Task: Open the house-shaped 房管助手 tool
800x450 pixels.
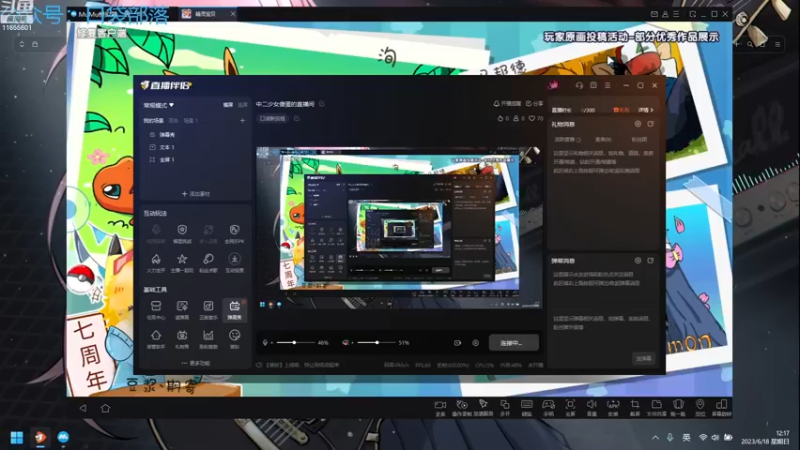Action: pos(156,339)
